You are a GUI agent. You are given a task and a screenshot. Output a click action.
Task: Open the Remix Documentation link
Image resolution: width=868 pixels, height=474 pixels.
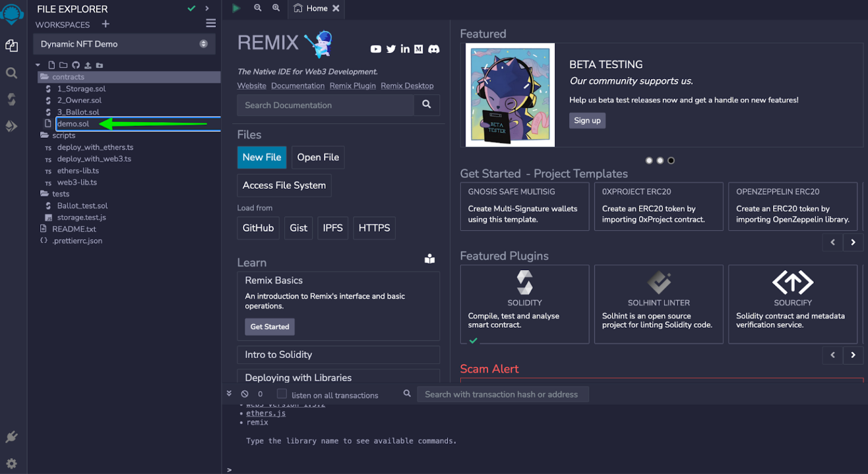coord(298,86)
